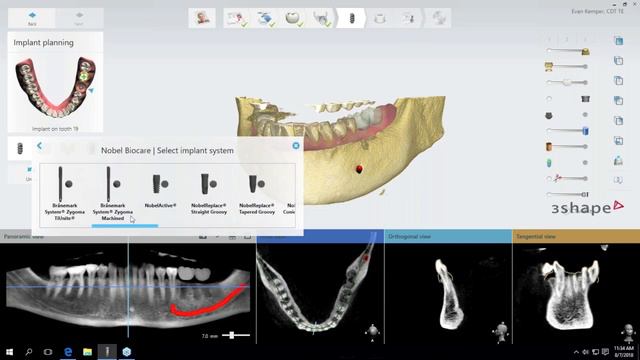
Task: Select the active implant planning step
Action: tap(351, 18)
